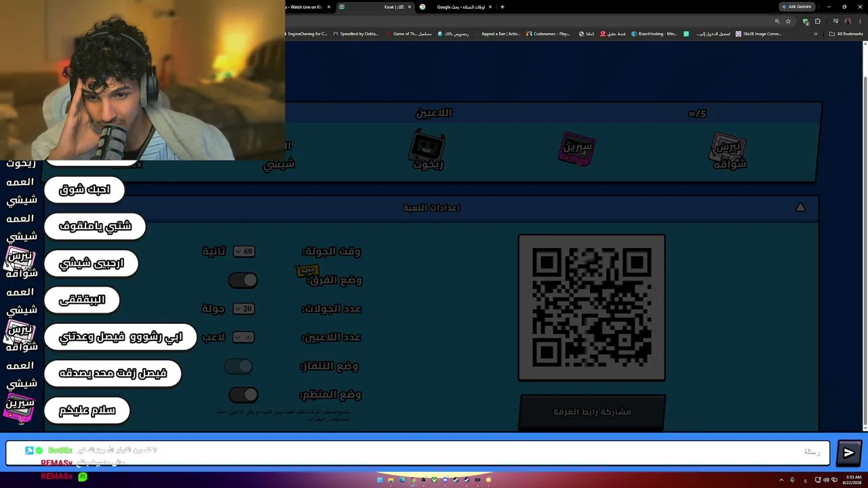Click the Ask Gemini button
Viewport: 868px width, 488px height.
[x=797, y=7]
